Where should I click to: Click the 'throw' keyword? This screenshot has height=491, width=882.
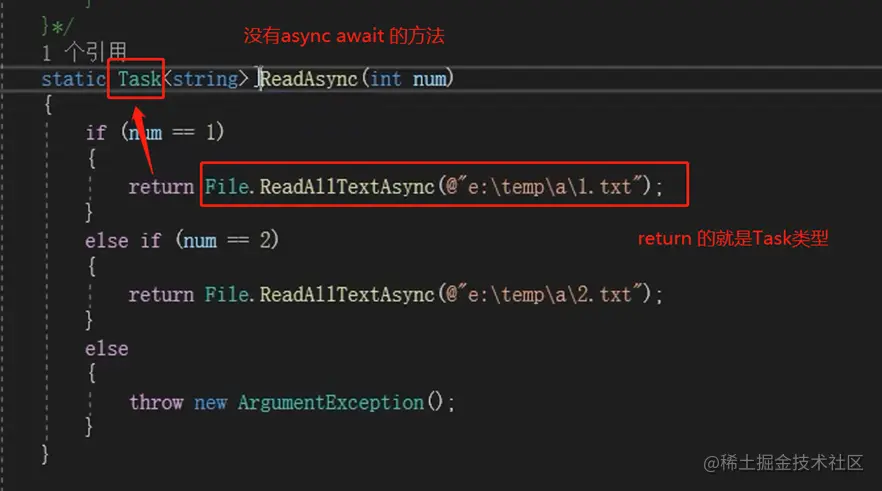156,402
